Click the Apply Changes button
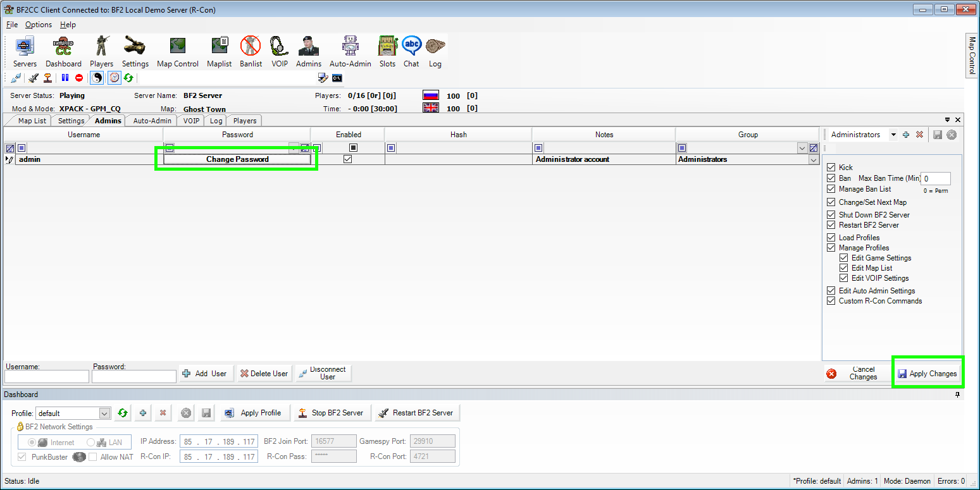The height and width of the screenshot is (490, 980). [x=927, y=374]
